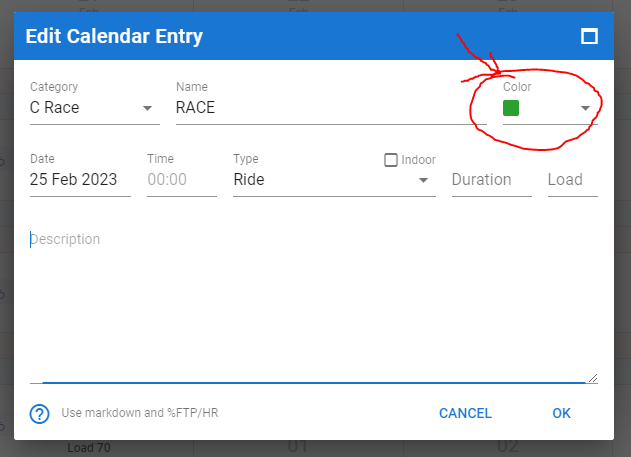The height and width of the screenshot is (457, 631).
Task: Click the 'Use markdown and %FTP/HR' hint
Action: click(x=139, y=413)
